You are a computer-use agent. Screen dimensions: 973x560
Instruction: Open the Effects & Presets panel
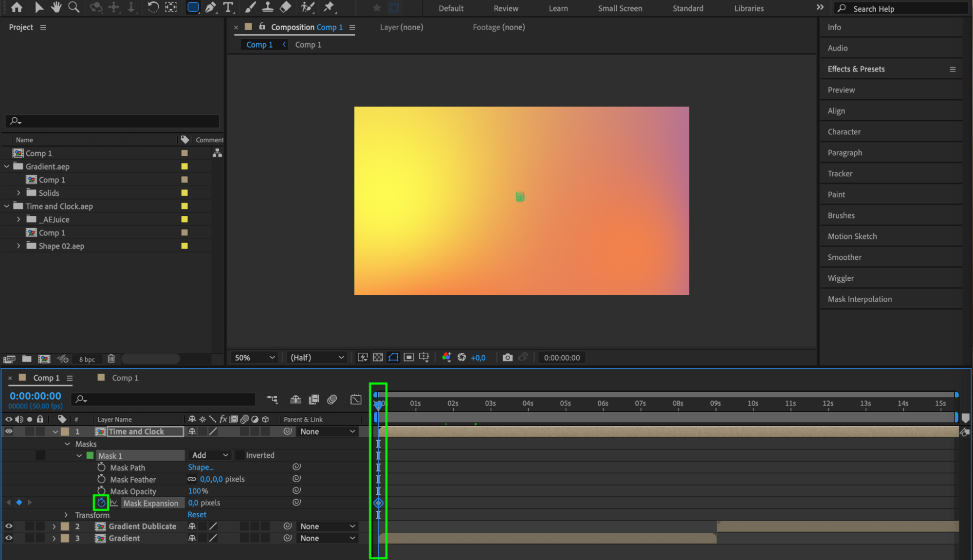(856, 69)
